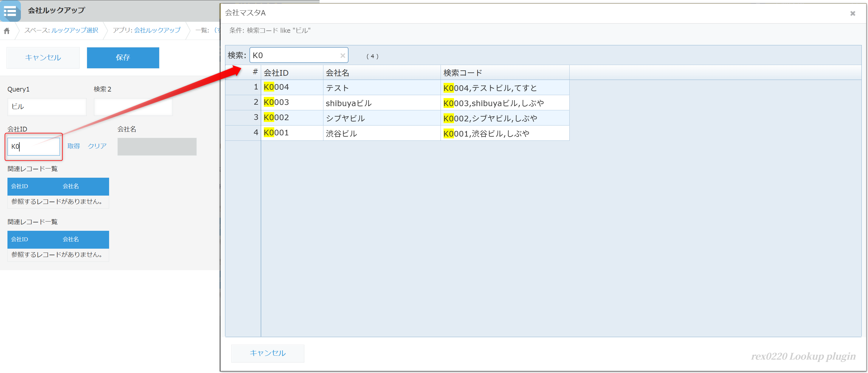Close the 会社マスタA dialog

click(x=852, y=13)
